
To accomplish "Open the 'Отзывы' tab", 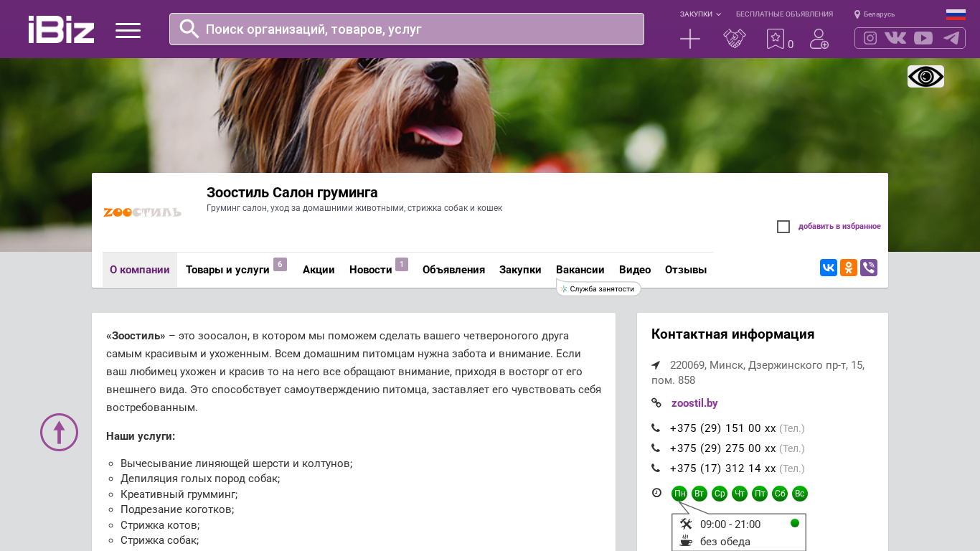I will 685,270.
